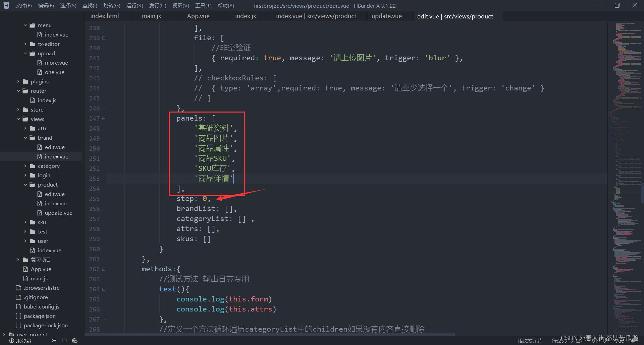Open the 文件(F) menu
The height and width of the screenshot is (345, 644).
click(23, 6)
